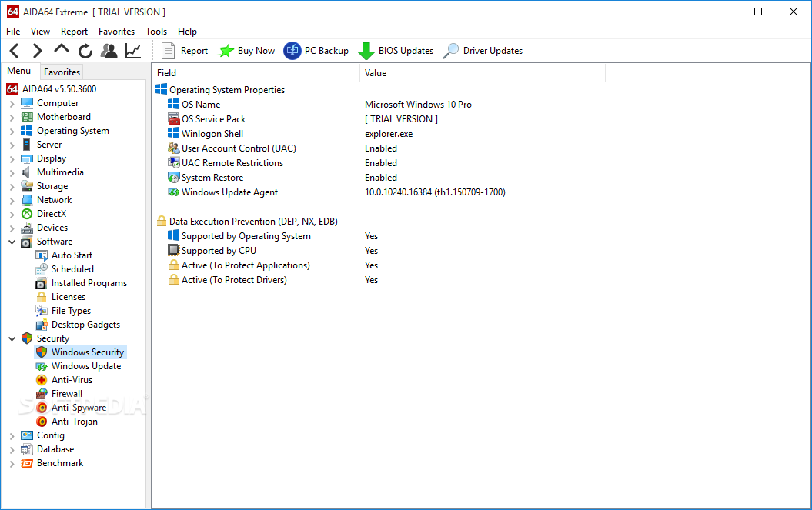
Task: Expand the Storage tree node
Action: 12,186
